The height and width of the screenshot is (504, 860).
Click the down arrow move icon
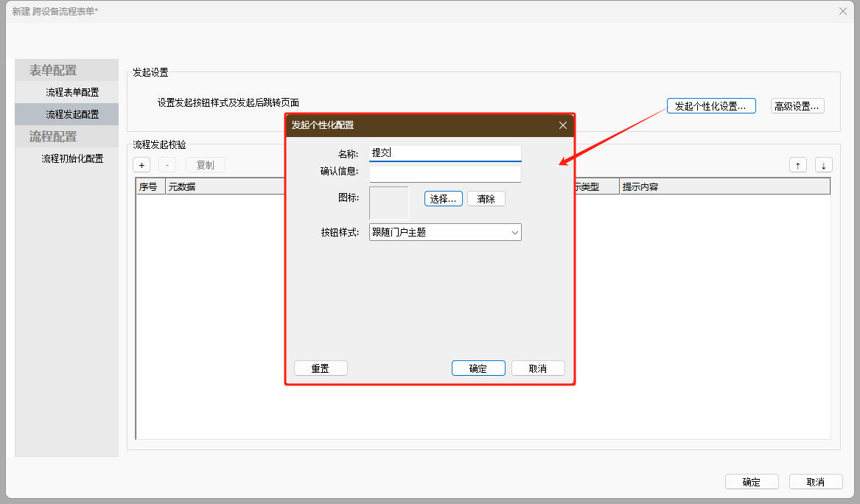click(823, 165)
